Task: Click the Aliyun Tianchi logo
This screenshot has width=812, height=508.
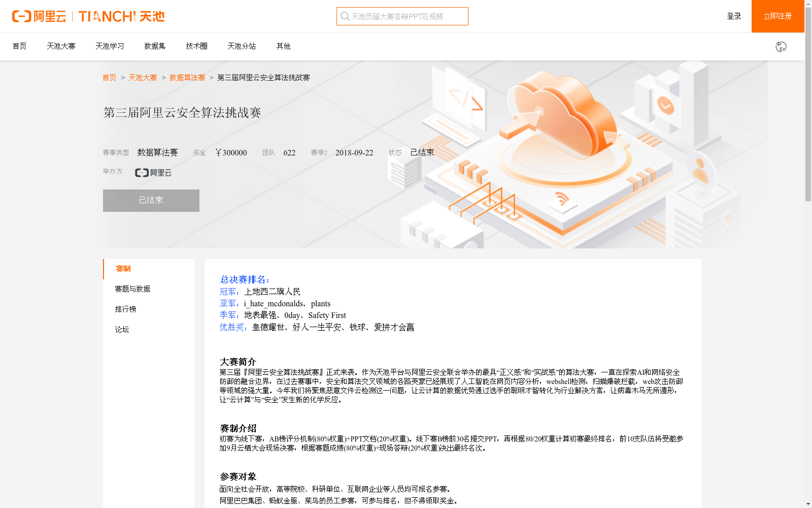Action: click(88, 16)
